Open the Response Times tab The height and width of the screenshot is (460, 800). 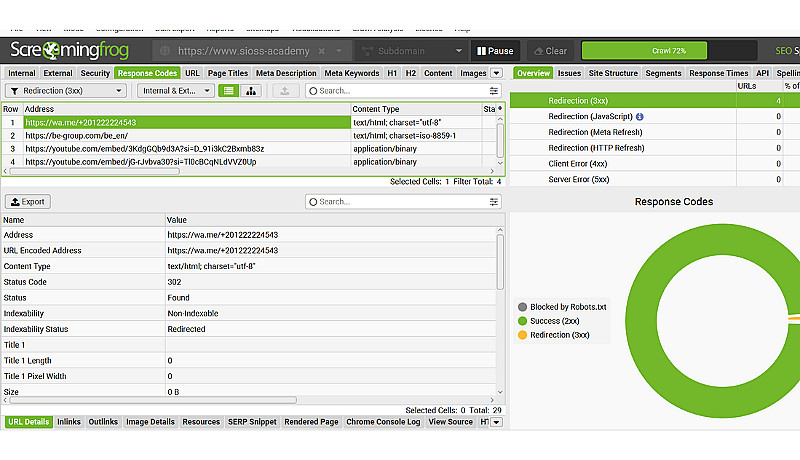click(719, 73)
